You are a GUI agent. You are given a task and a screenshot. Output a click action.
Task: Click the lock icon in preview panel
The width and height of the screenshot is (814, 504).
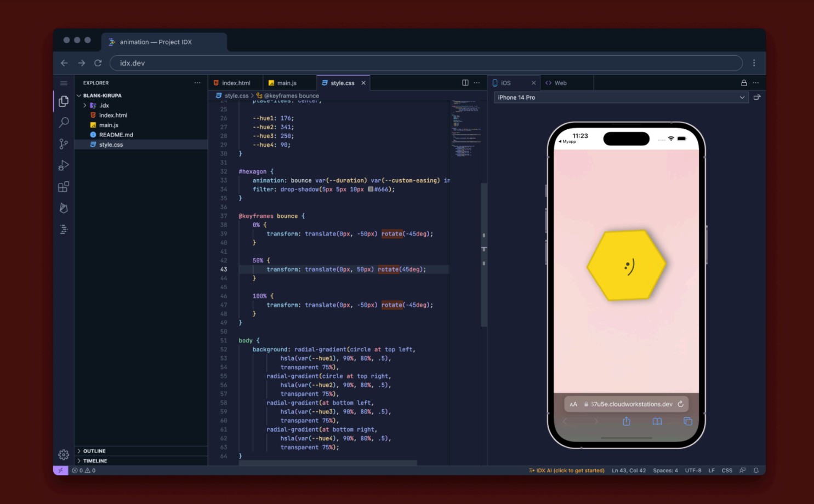click(x=744, y=83)
